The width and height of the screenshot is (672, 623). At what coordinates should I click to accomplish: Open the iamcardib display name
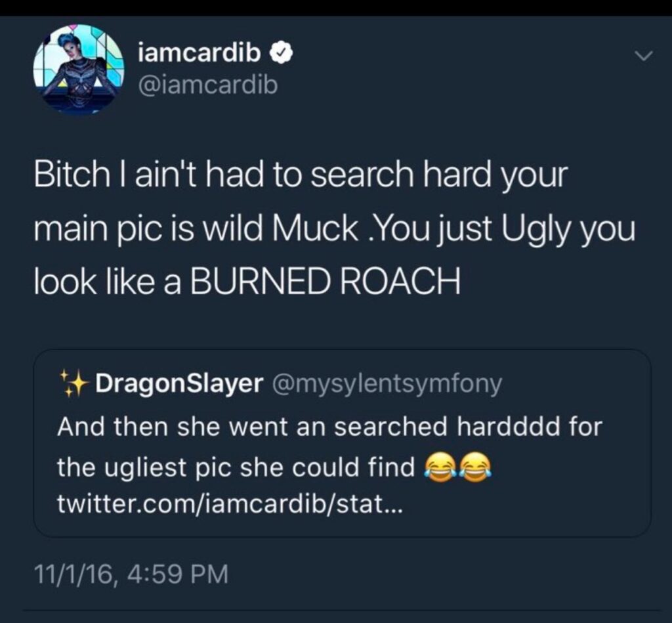tap(199, 53)
